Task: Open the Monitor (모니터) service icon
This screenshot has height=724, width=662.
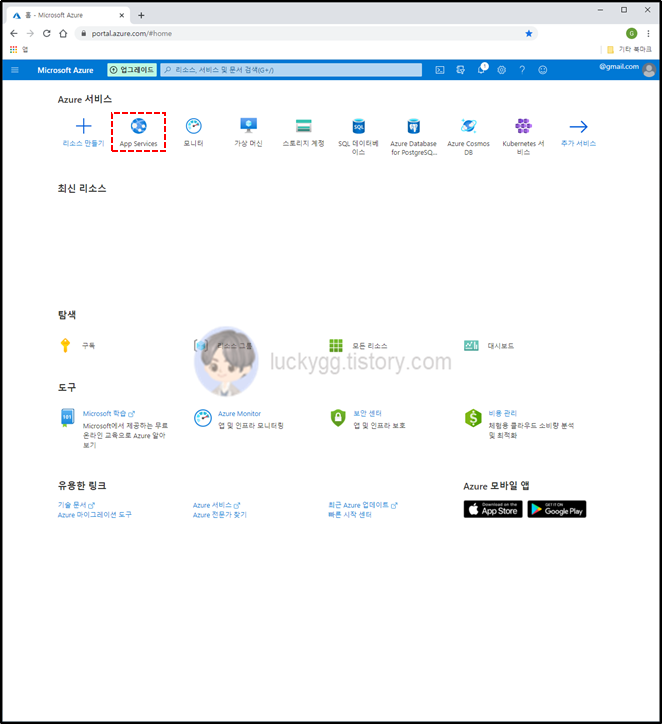Action: point(193,126)
